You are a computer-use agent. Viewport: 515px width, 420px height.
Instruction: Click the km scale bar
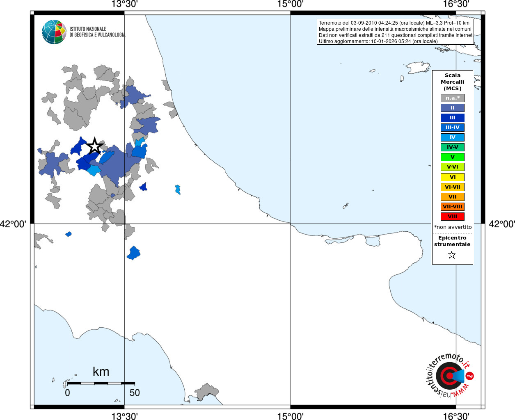click(101, 383)
